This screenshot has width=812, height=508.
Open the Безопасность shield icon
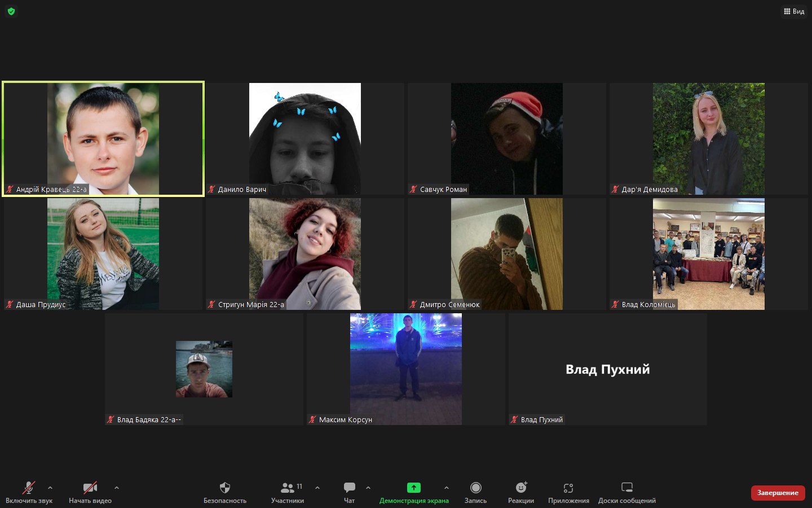[225, 488]
